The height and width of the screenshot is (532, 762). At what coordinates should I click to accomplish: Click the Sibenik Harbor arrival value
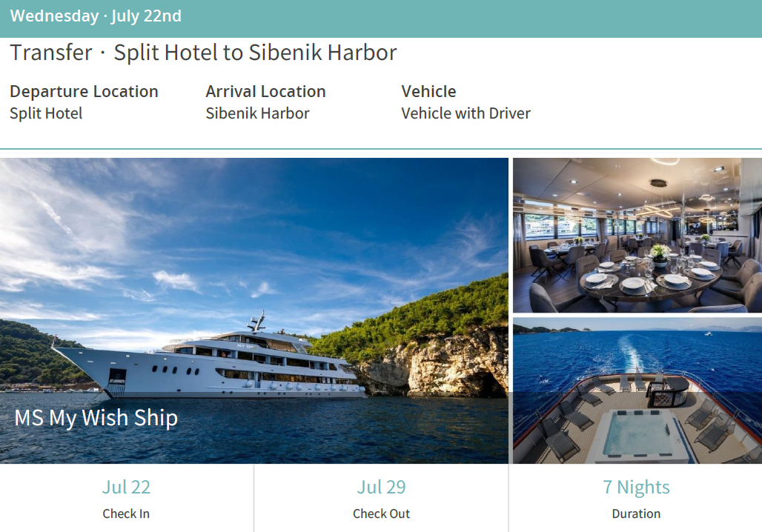257,113
